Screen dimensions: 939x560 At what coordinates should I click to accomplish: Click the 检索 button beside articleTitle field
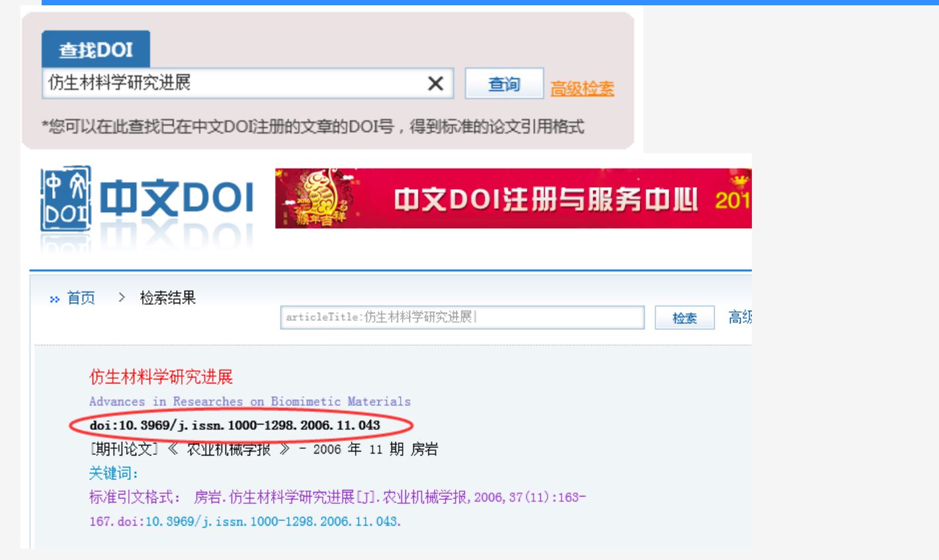tap(684, 318)
